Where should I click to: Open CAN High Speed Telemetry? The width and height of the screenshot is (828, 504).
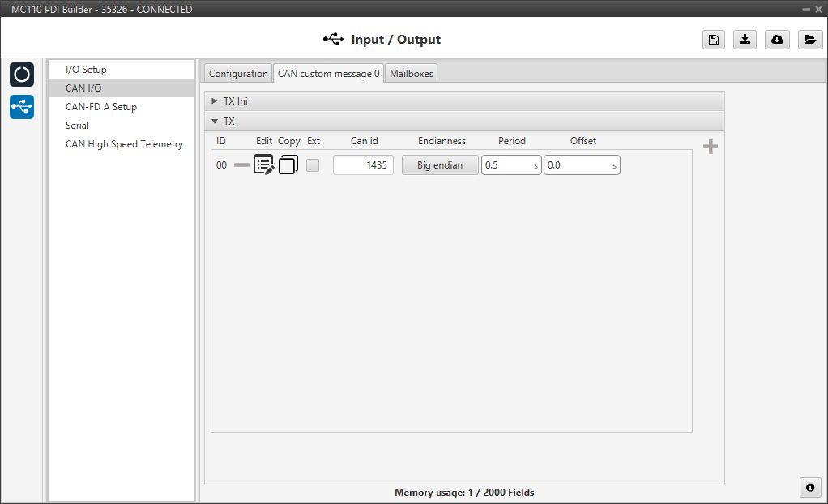124,144
